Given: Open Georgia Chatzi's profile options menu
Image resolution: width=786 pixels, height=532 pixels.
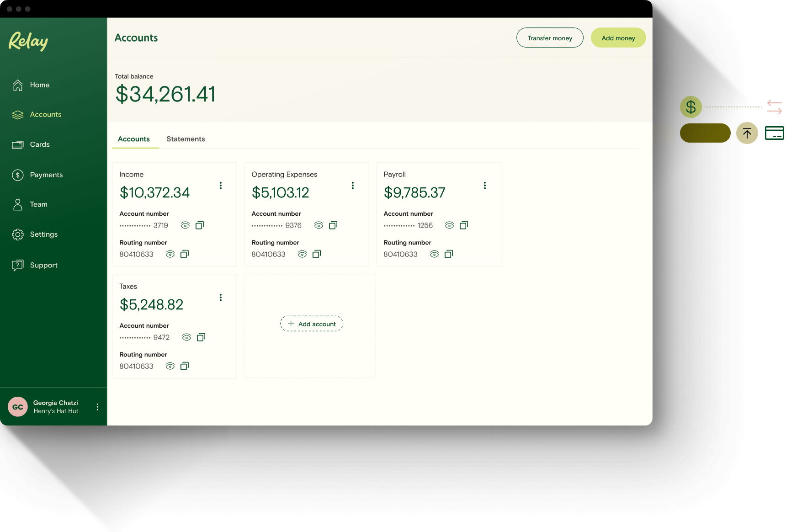Looking at the screenshot, I should pos(97,406).
